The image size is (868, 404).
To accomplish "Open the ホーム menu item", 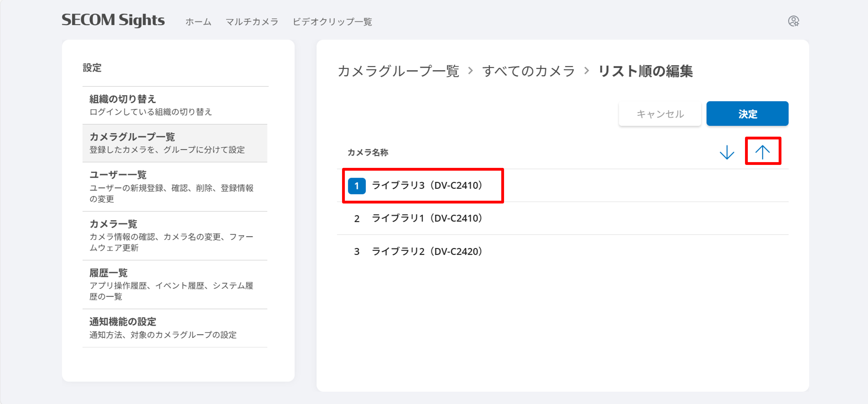I will point(198,21).
